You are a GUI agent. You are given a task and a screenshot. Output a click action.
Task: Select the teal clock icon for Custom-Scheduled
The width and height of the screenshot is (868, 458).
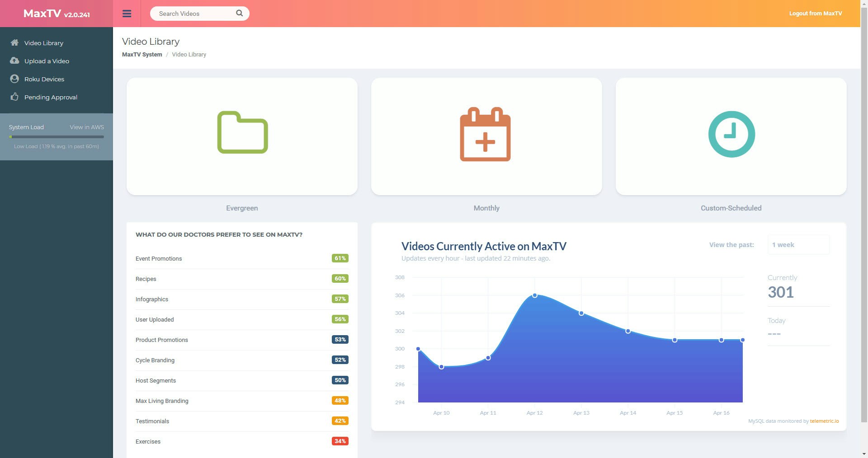pyautogui.click(x=731, y=134)
